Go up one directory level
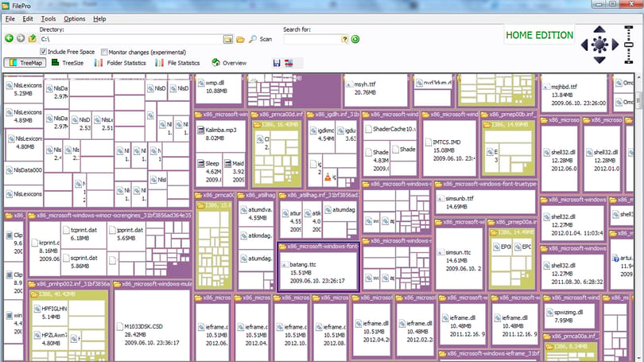The height and width of the screenshot is (362, 644). coord(32,39)
